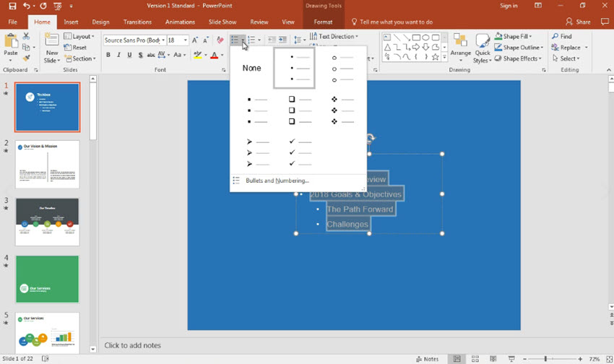Toggle Strikethrough formatting
Viewport: 614px width, 364px height.
click(x=151, y=55)
